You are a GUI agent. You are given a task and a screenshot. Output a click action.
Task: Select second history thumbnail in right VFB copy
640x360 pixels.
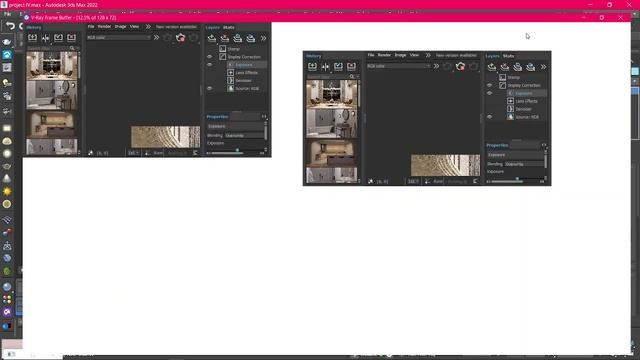tap(332, 124)
